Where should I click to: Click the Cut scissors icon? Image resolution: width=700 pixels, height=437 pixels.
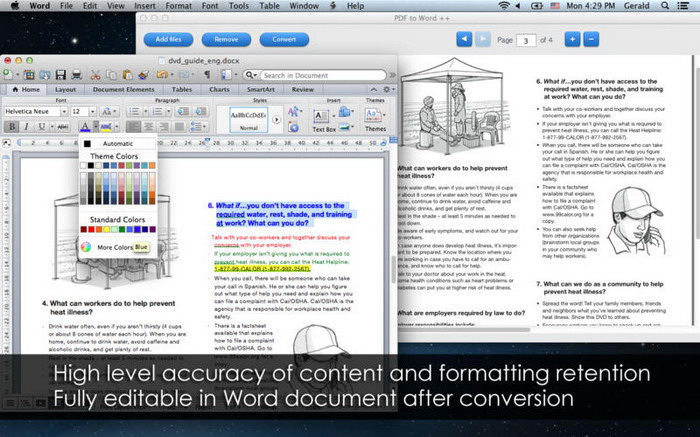[95, 75]
